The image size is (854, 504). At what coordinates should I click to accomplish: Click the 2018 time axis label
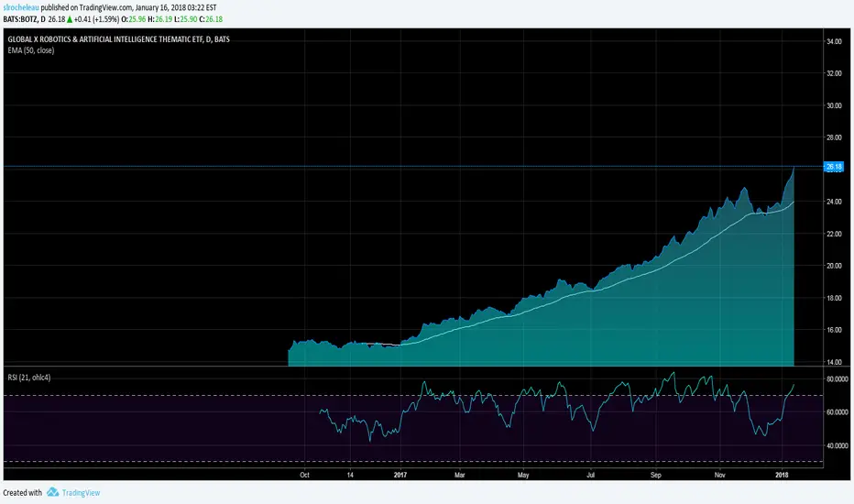click(782, 475)
